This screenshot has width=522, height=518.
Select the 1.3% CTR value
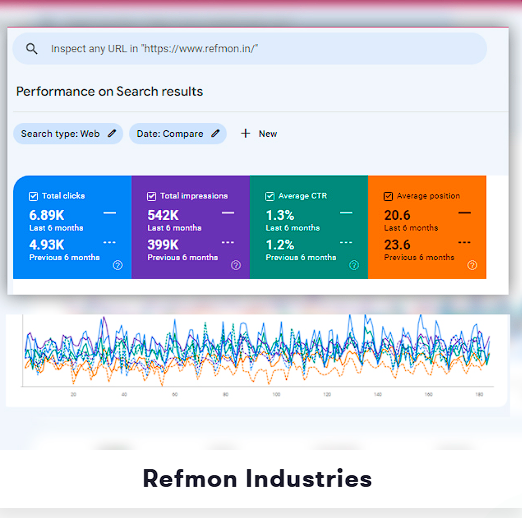(x=280, y=215)
